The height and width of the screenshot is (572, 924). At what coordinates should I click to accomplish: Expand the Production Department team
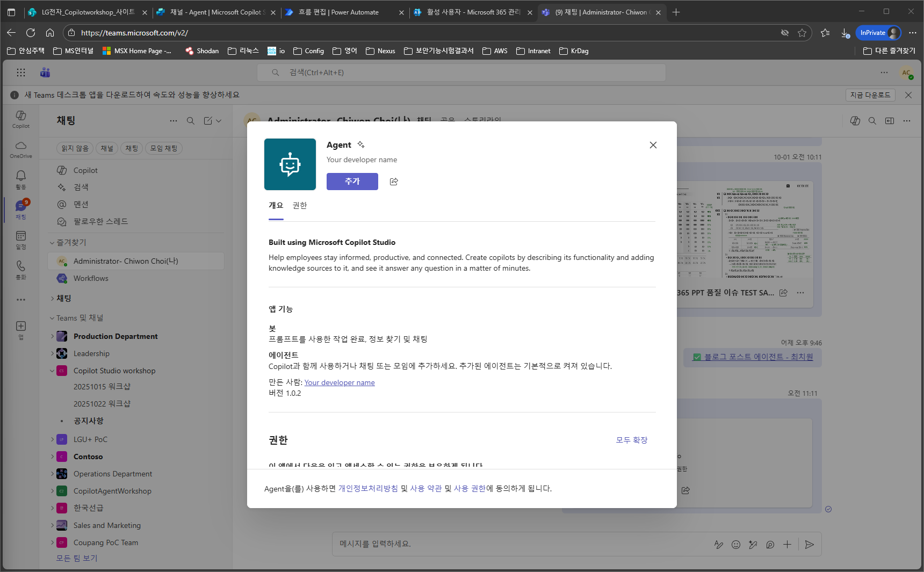[52, 336]
